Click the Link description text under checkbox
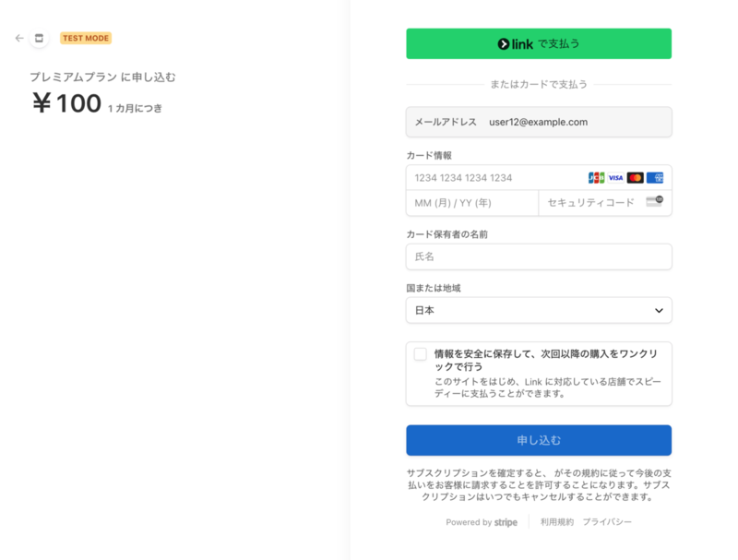The height and width of the screenshot is (560, 738). coord(547,387)
